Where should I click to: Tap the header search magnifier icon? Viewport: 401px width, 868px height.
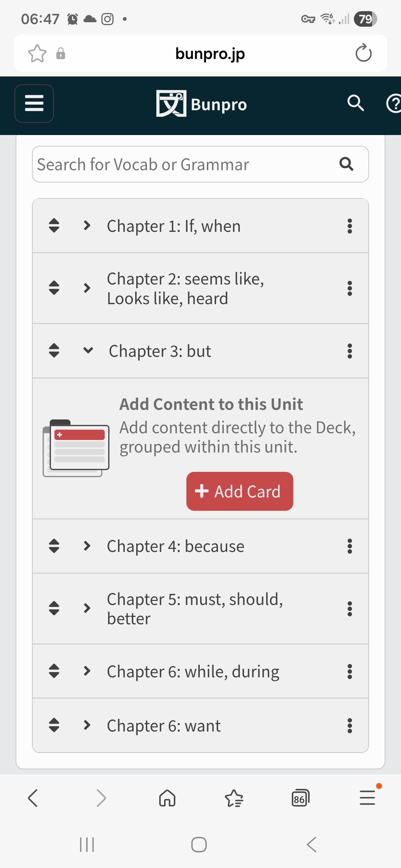tap(355, 103)
